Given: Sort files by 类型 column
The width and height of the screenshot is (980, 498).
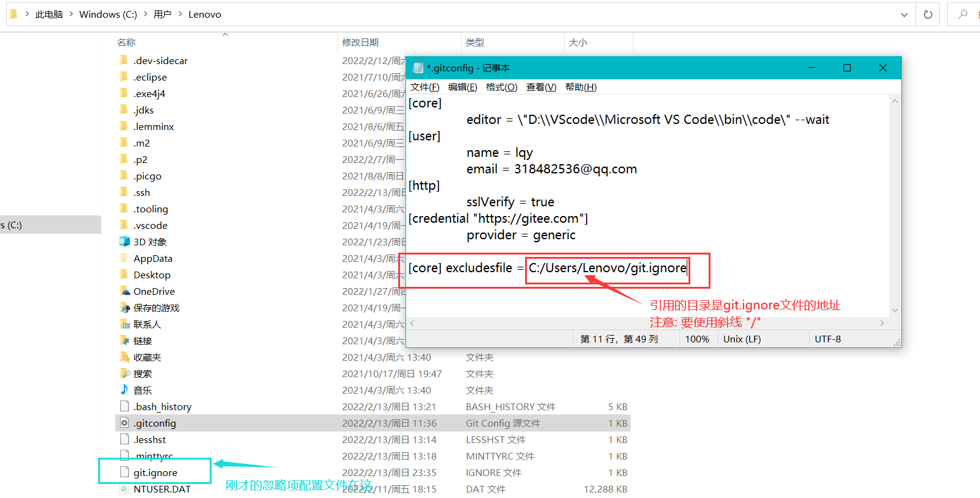Looking at the screenshot, I should click(x=475, y=42).
